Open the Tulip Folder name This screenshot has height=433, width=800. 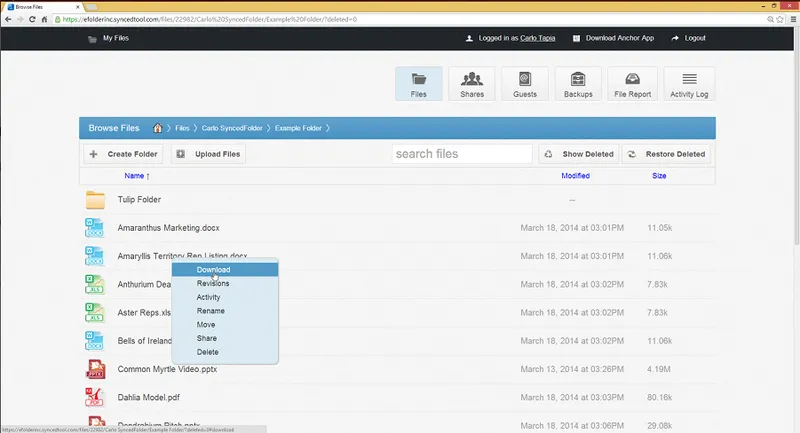point(139,199)
